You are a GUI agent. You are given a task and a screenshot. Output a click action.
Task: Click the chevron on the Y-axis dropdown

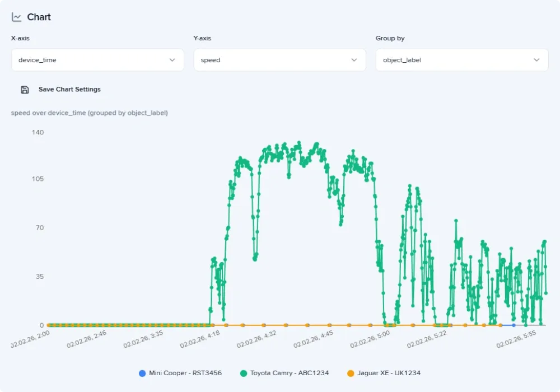[x=353, y=59]
